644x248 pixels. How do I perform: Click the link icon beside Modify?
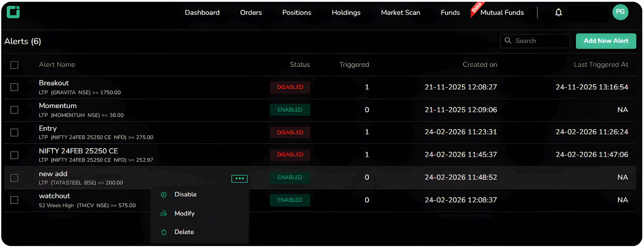click(x=164, y=214)
